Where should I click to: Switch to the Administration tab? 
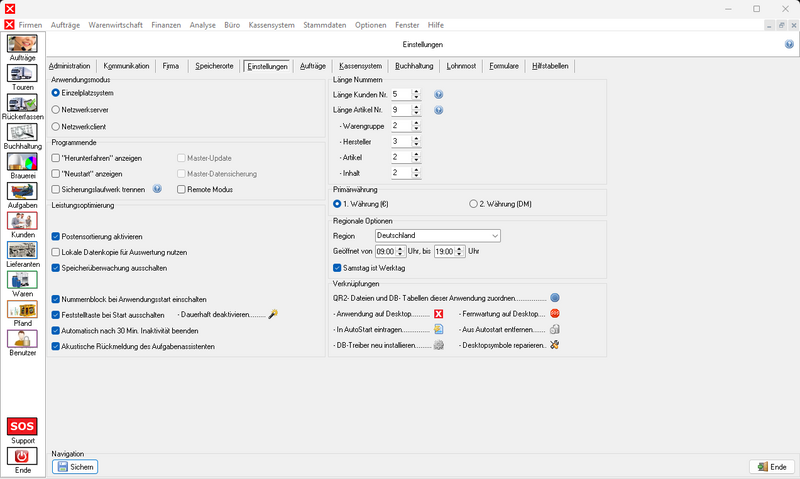coord(69,66)
